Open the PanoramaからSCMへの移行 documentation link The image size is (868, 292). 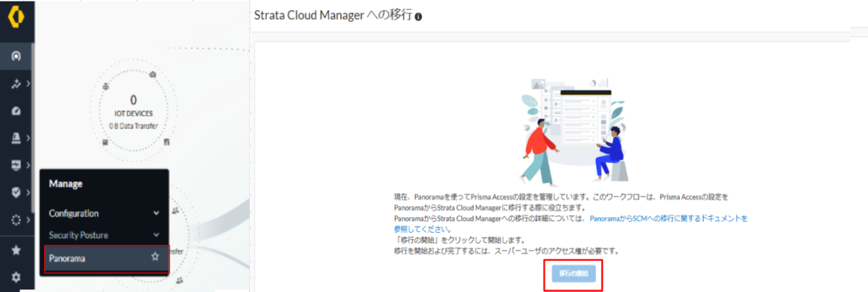click(668, 218)
